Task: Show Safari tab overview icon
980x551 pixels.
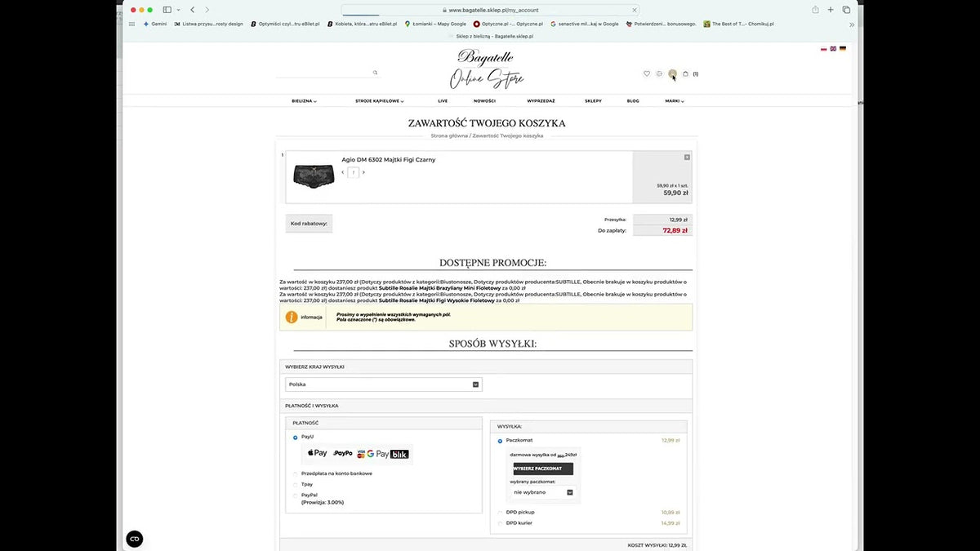Action: (x=846, y=10)
